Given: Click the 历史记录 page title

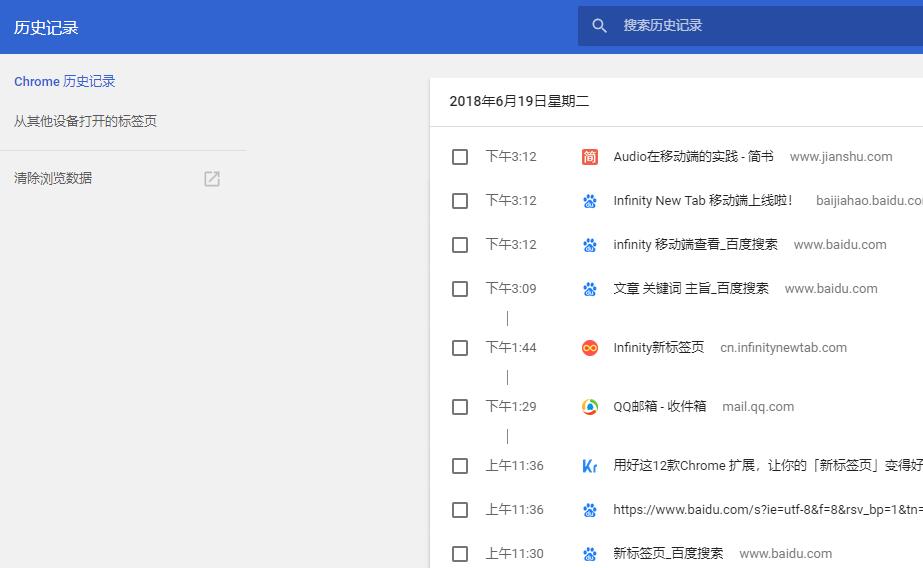Looking at the screenshot, I should tap(46, 28).
